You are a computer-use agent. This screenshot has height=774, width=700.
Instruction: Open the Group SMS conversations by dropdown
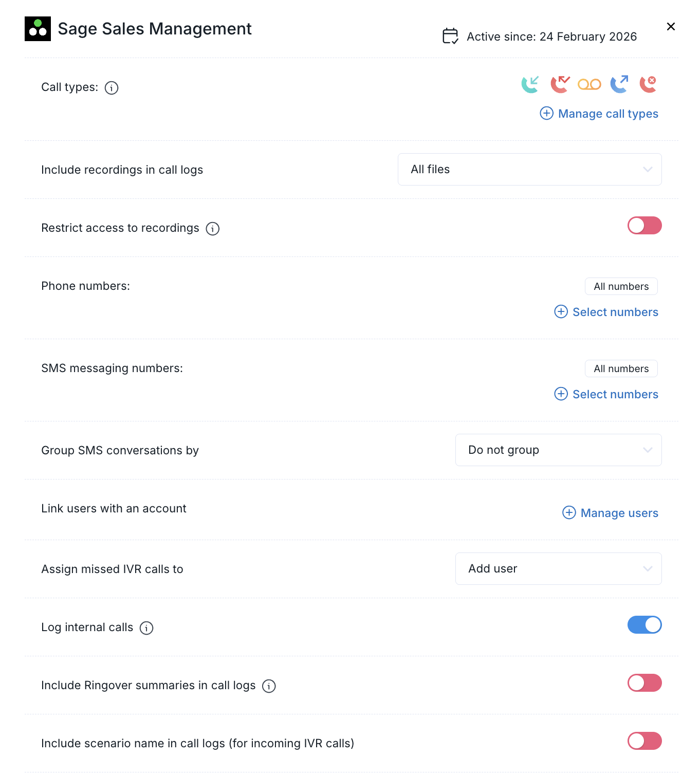pyautogui.click(x=558, y=450)
